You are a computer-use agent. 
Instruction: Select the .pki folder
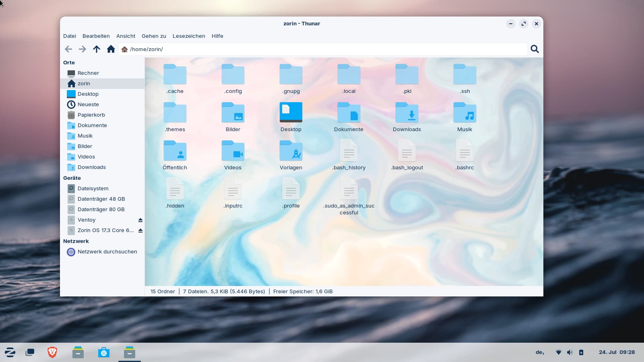pyautogui.click(x=407, y=79)
